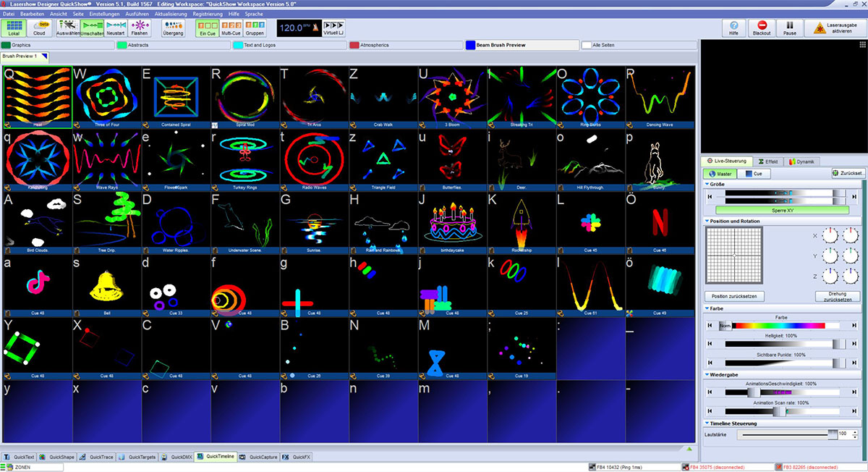Collapse the Farbe section
Screen dimensions: 868x472
click(x=707, y=308)
